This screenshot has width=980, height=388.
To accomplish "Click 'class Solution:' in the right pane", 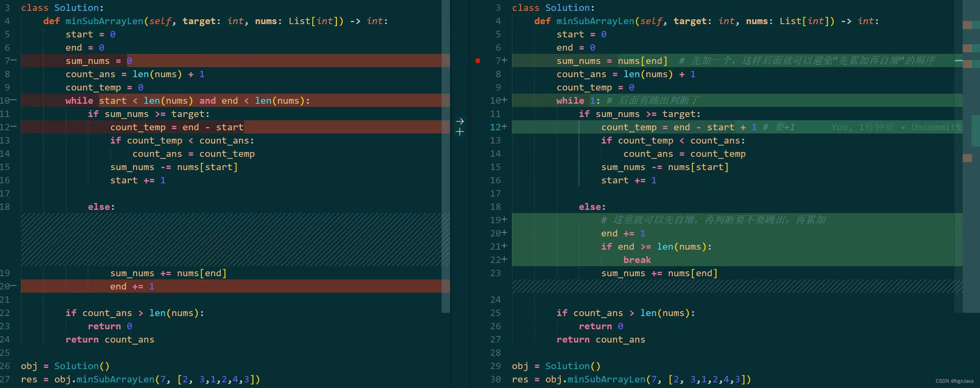I will (x=553, y=8).
